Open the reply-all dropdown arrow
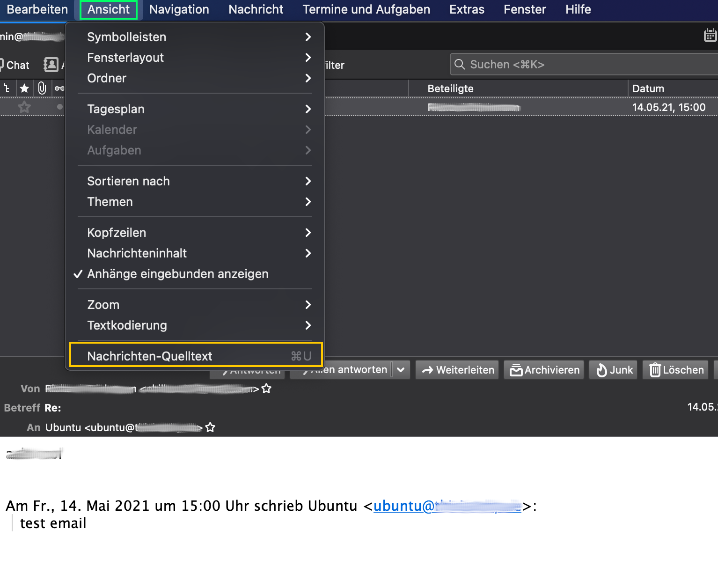Image resolution: width=718 pixels, height=588 pixels. point(401,370)
